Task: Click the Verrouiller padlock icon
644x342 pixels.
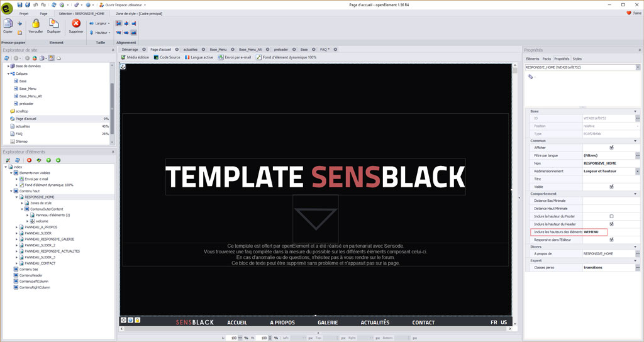Action: point(36,24)
